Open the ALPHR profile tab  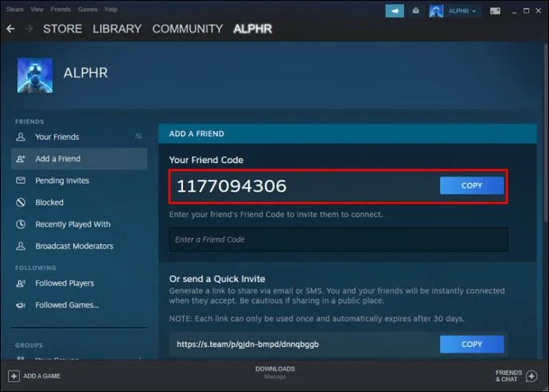252,29
